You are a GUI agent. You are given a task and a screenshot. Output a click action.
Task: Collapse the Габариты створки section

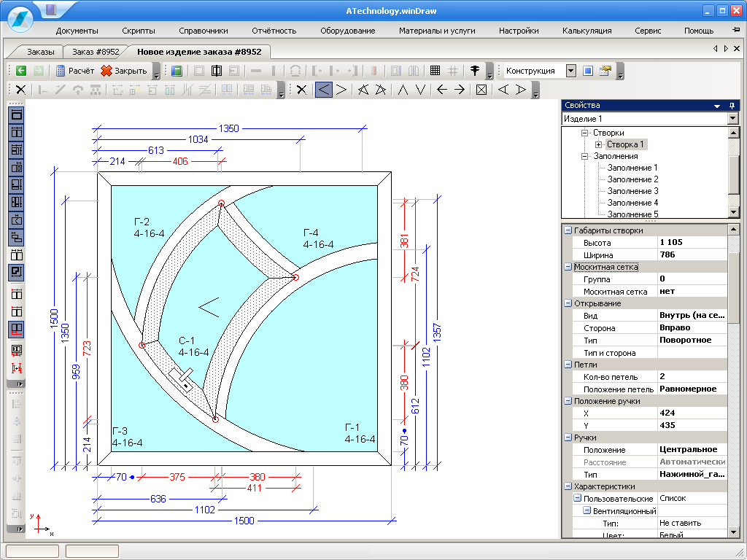coord(568,230)
